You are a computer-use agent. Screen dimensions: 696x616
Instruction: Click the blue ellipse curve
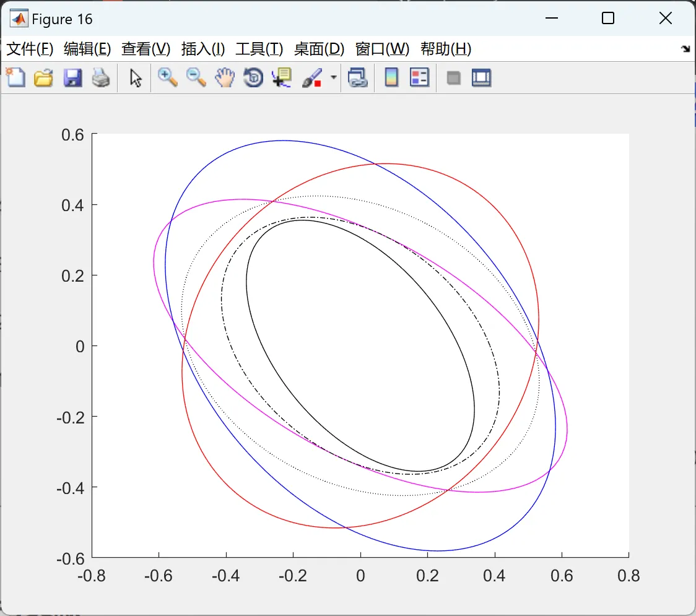[284, 141]
